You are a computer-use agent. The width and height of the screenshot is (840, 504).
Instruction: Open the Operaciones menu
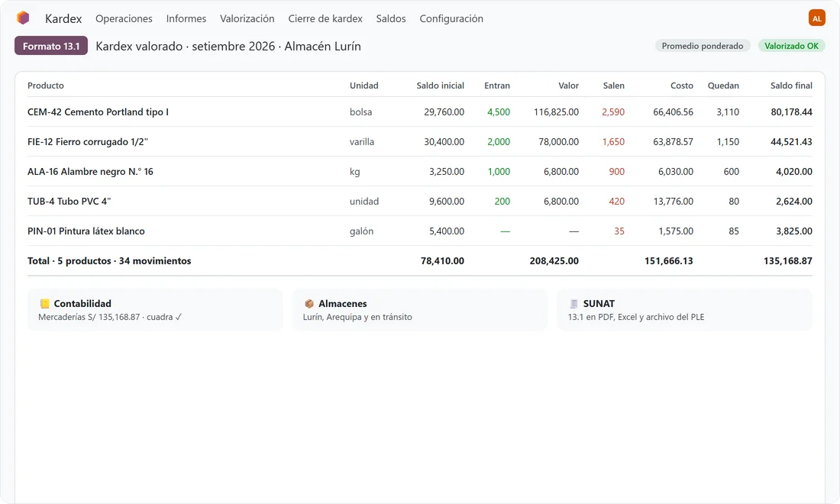coord(124,19)
